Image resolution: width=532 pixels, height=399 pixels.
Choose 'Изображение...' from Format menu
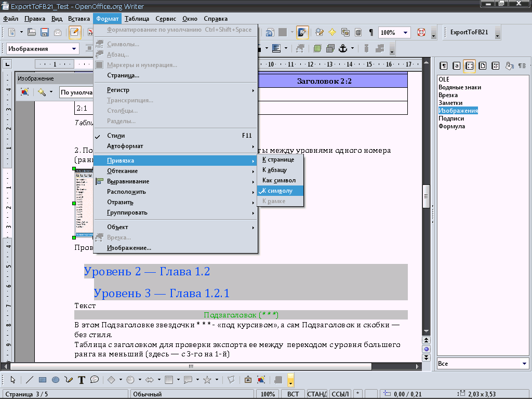click(129, 248)
